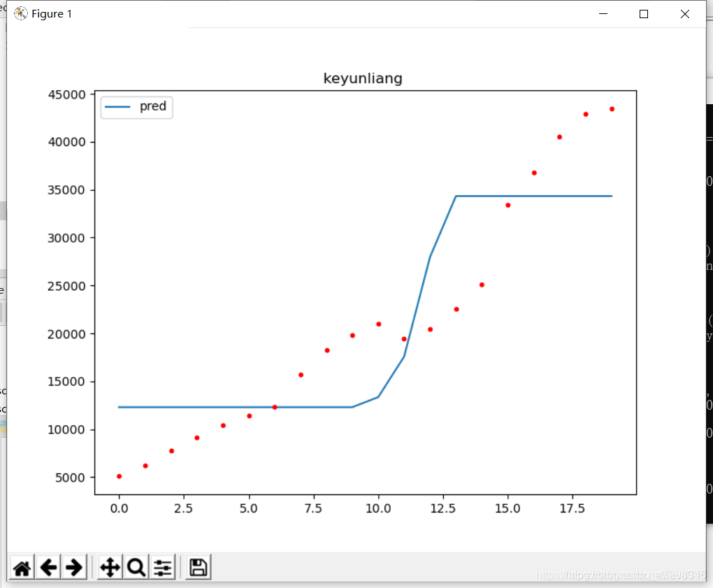The height and width of the screenshot is (588, 713).
Task: Click the lowest red data point at x=0
Action: (x=119, y=477)
